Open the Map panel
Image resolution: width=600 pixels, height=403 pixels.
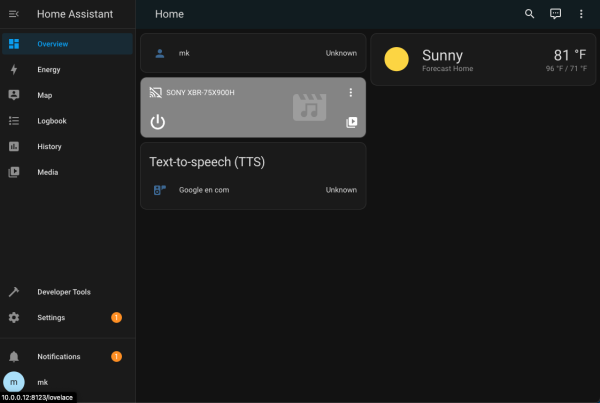click(x=45, y=95)
